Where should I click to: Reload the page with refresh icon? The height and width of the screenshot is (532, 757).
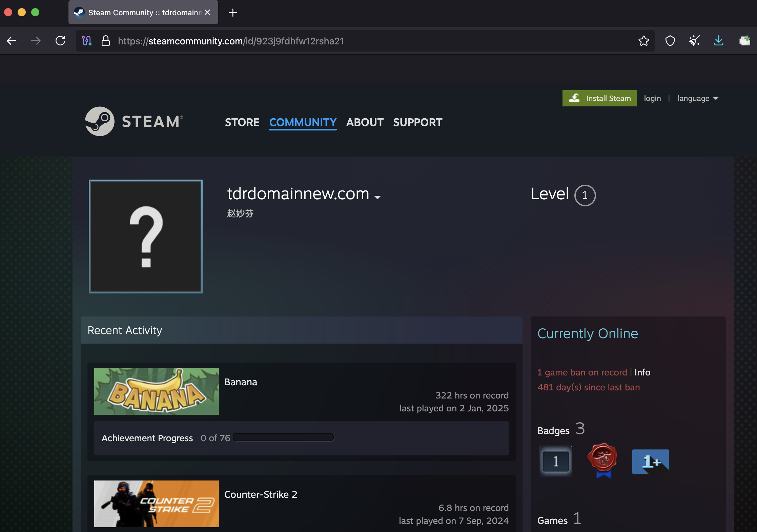60,41
